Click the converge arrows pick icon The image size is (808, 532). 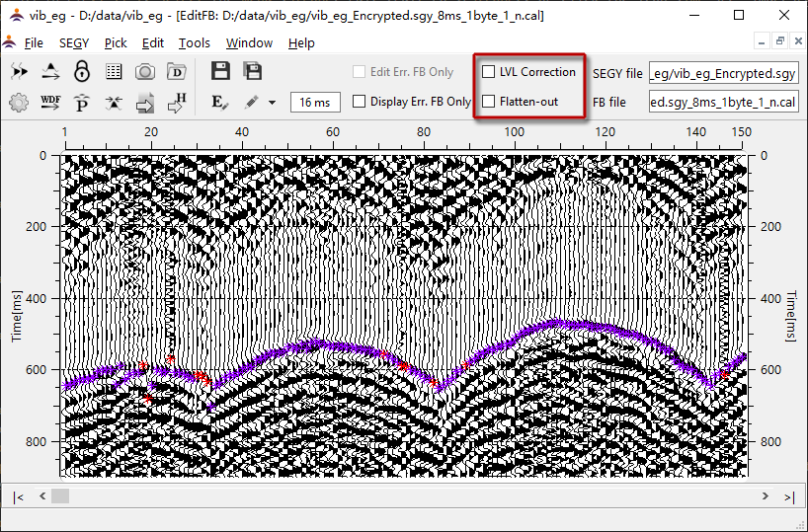[x=114, y=103]
